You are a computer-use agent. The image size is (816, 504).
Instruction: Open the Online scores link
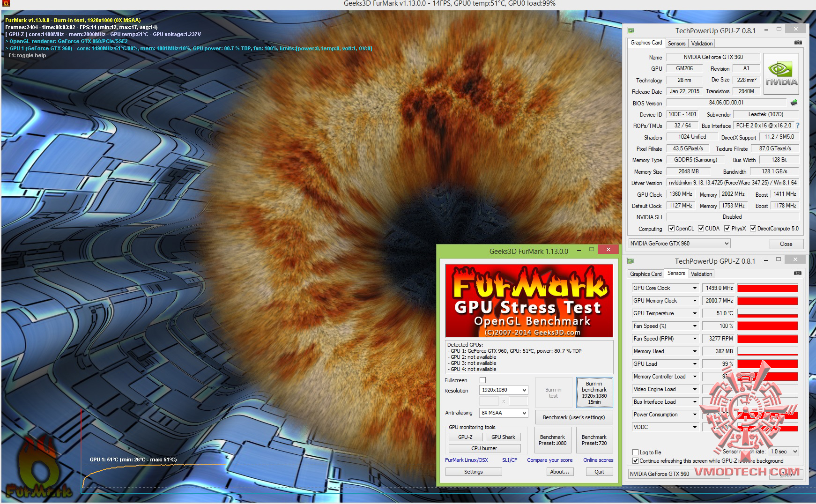[598, 460]
